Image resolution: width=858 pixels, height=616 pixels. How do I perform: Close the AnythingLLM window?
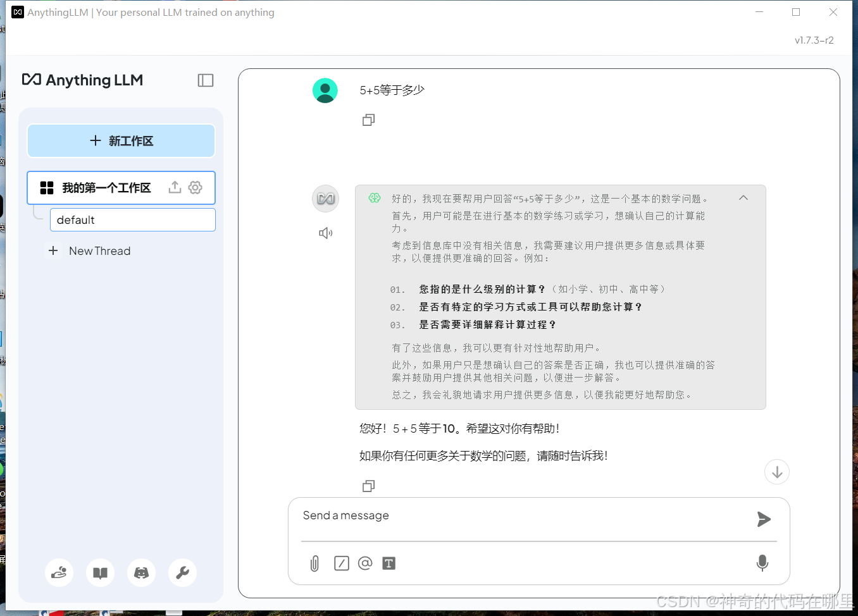point(833,12)
